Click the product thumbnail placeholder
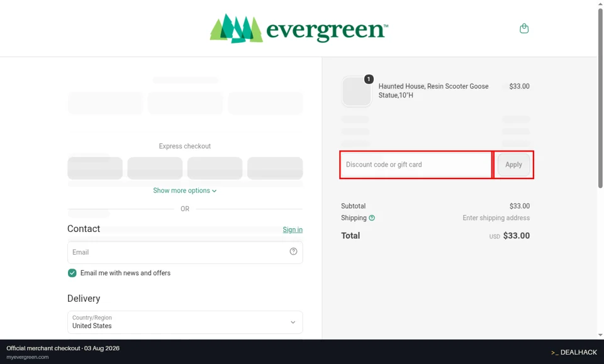Screen dimensions: 604x364 coord(356,91)
